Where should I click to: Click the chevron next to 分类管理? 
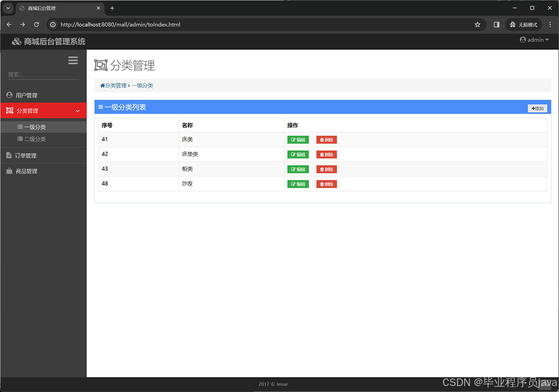[x=77, y=111]
